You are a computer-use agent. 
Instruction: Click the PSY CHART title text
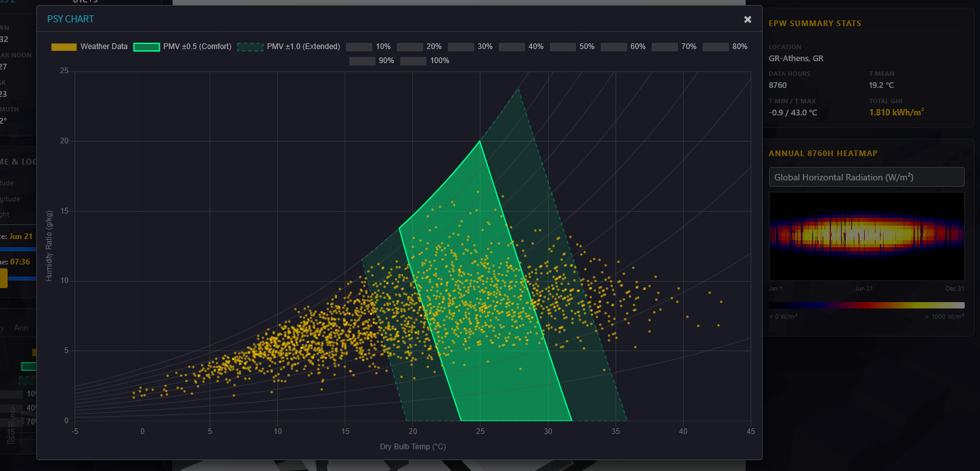click(70, 19)
